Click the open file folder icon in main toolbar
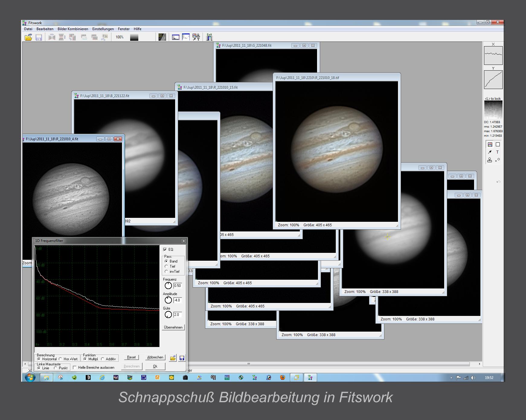 point(28,37)
